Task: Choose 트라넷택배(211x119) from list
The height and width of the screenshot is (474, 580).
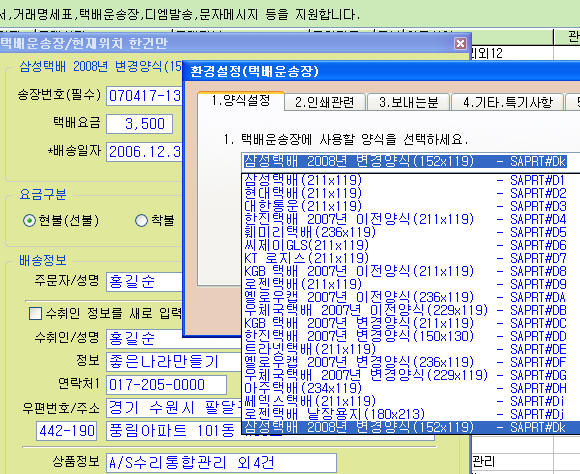Action: pos(411,349)
